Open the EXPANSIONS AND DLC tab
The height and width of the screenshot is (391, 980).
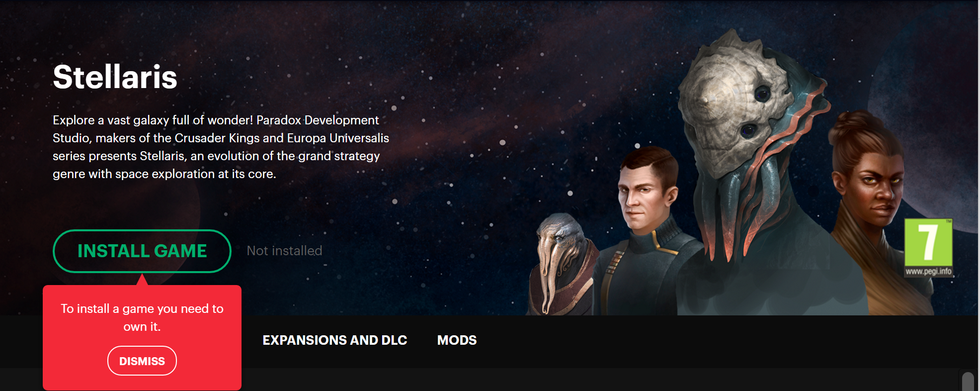[335, 340]
